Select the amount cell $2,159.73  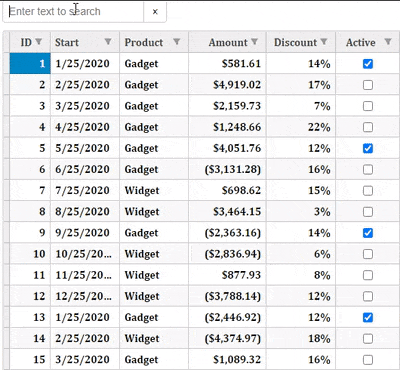coord(227,106)
